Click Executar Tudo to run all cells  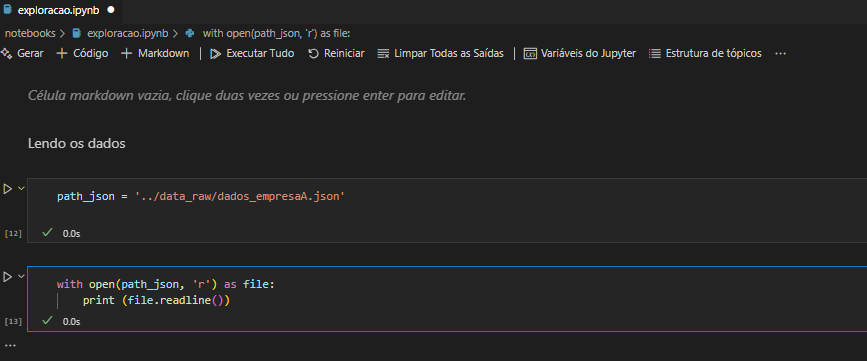(252, 54)
